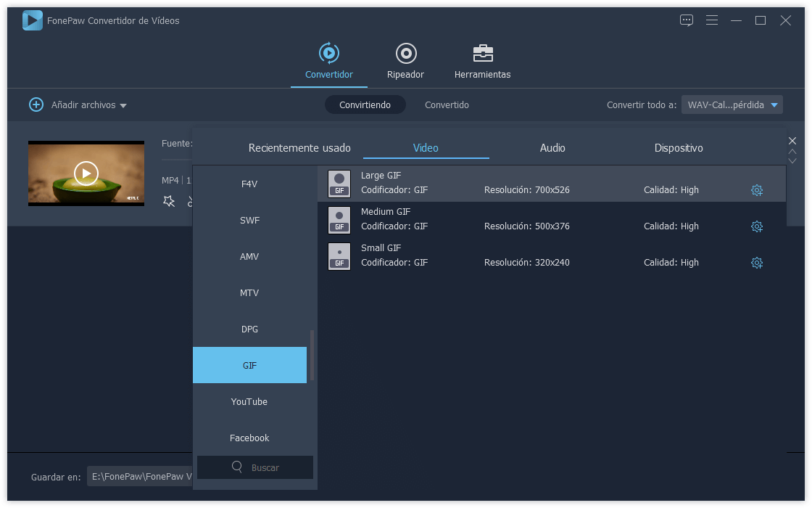Switch to Recientemente usado tab
This screenshot has width=812, height=508.
pyautogui.click(x=299, y=148)
